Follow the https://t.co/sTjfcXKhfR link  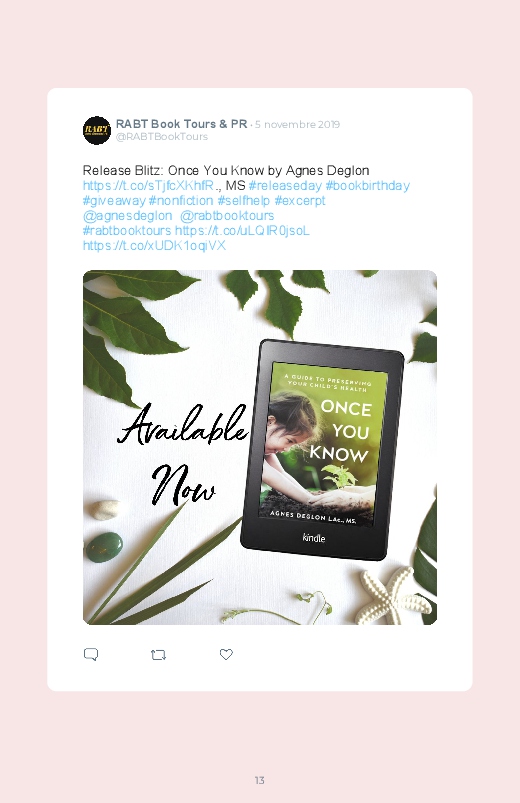click(x=148, y=185)
